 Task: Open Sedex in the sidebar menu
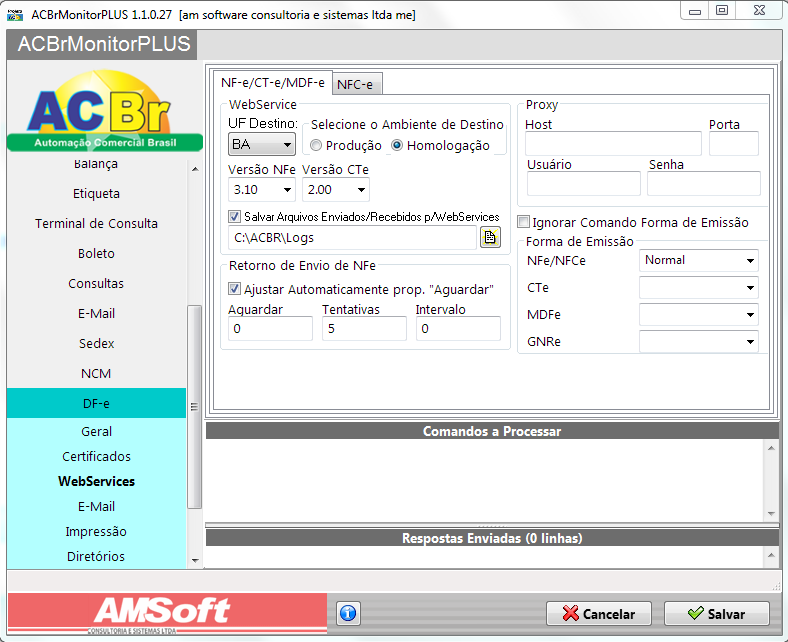pyautogui.click(x=96, y=343)
